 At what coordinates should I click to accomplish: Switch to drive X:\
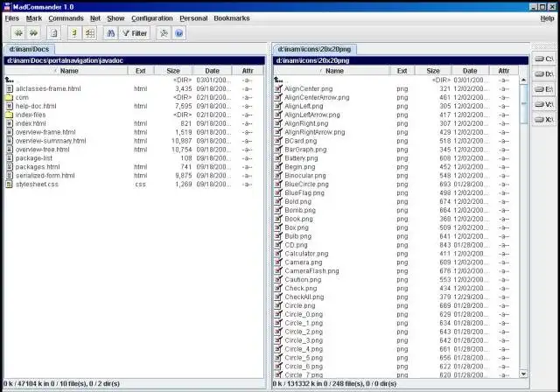click(x=544, y=120)
